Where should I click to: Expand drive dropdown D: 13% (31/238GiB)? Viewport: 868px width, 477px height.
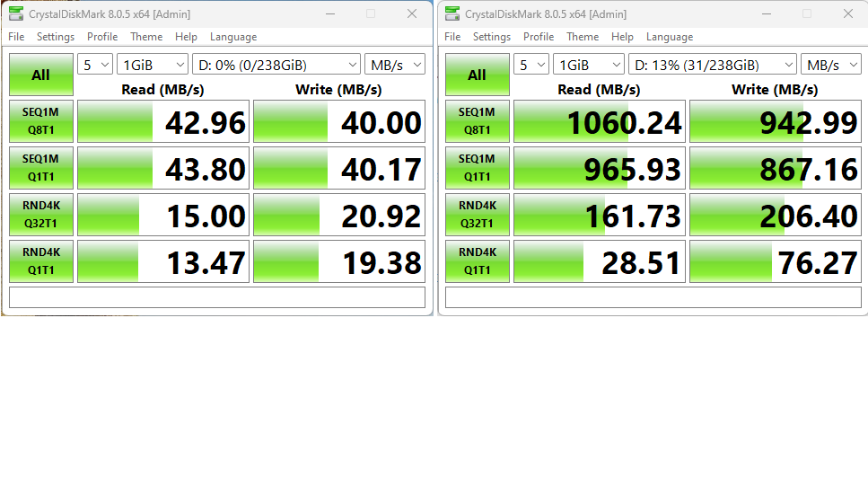pyautogui.click(x=713, y=65)
